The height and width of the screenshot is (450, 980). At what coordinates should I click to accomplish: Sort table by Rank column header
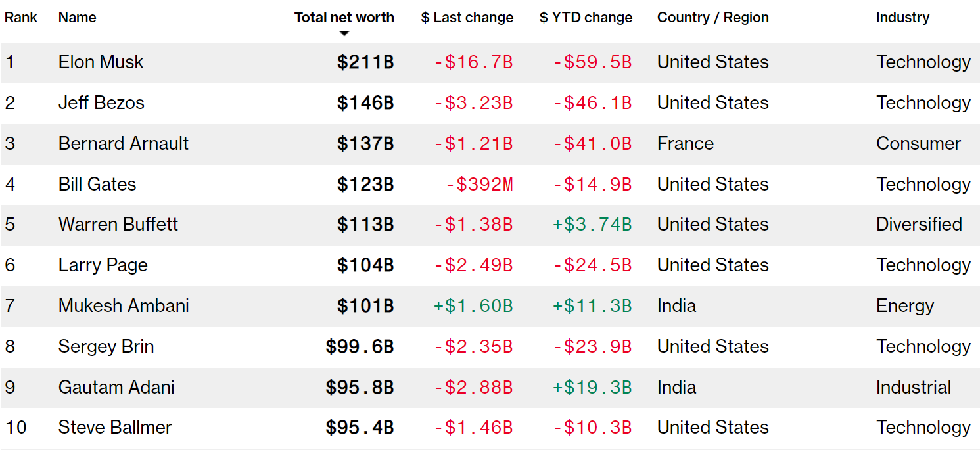(x=21, y=18)
